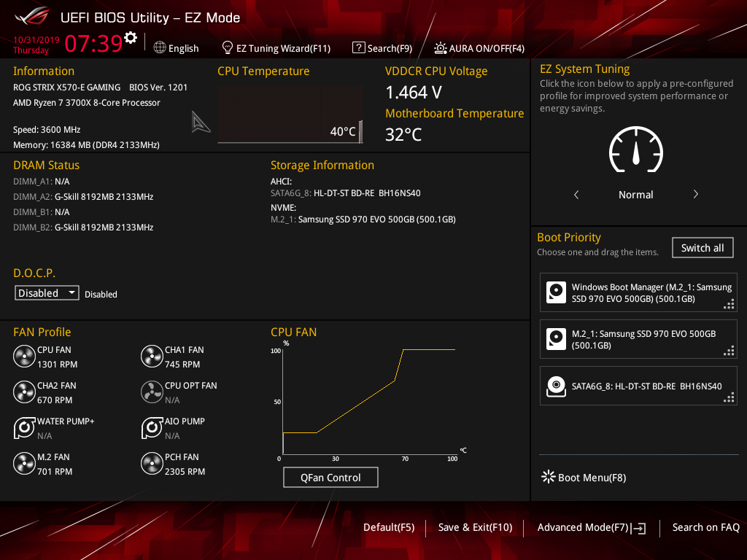The image size is (747, 560).
Task: Select M.2_1 Samsung SSD 970 EVO boot entry
Action: [638, 339]
